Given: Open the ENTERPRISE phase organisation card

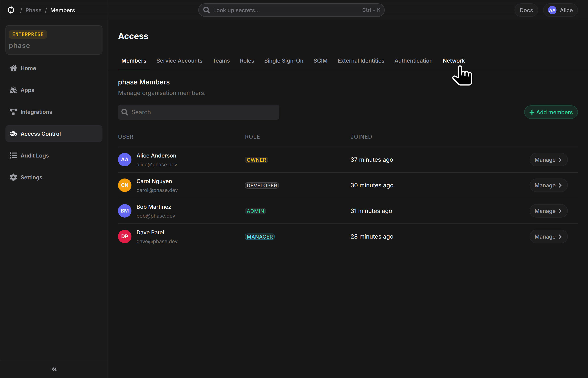Looking at the screenshot, I should [54, 40].
